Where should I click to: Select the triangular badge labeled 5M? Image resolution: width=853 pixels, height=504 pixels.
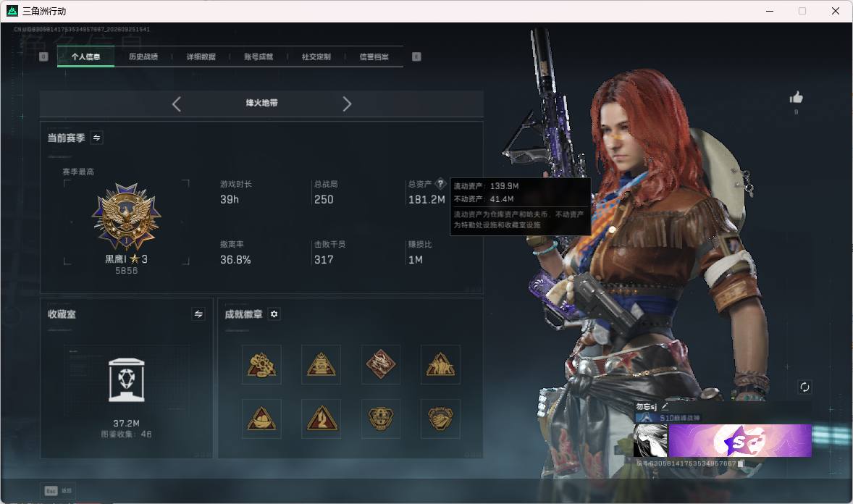click(x=321, y=365)
